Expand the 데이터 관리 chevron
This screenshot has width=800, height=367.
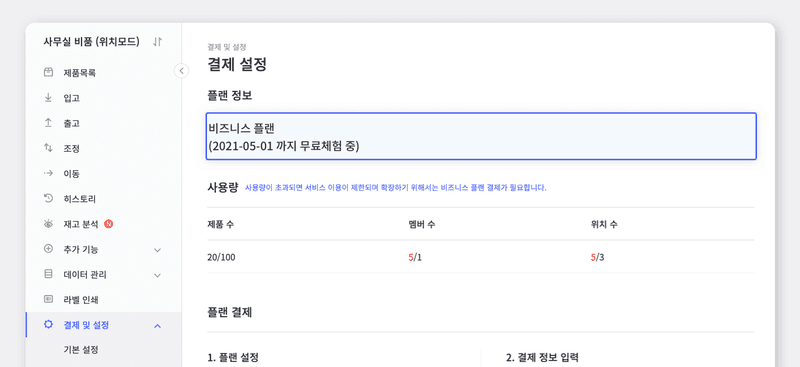coord(158,275)
